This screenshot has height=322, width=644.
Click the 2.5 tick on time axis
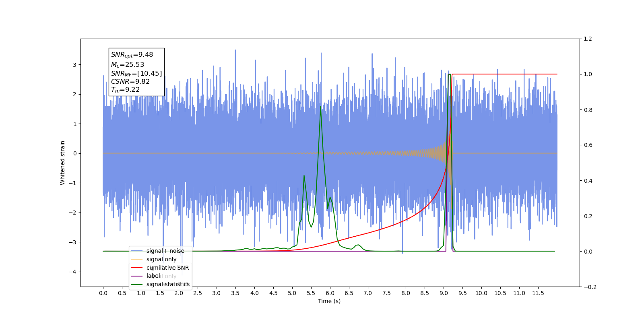(x=198, y=293)
